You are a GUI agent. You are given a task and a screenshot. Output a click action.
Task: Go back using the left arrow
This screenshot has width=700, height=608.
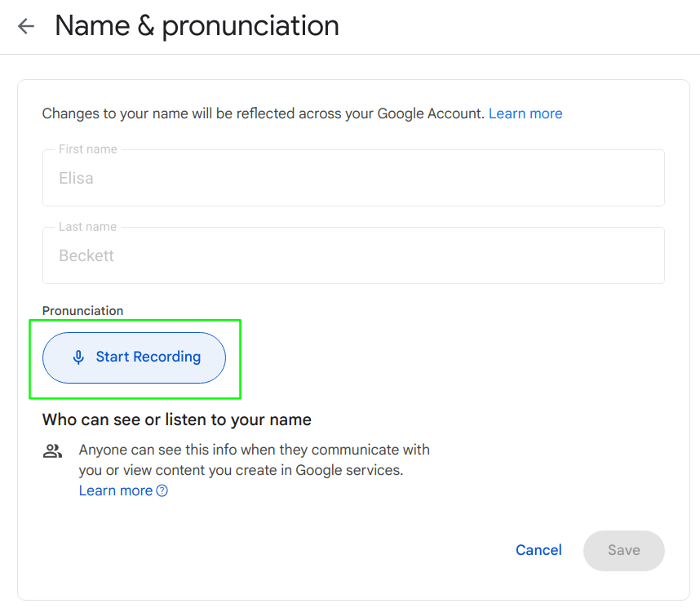click(26, 26)
